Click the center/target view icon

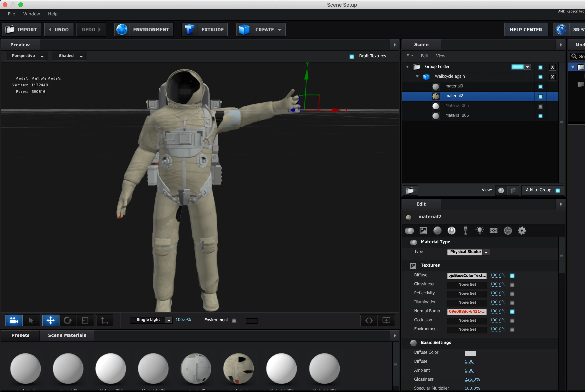pos(369,320)
